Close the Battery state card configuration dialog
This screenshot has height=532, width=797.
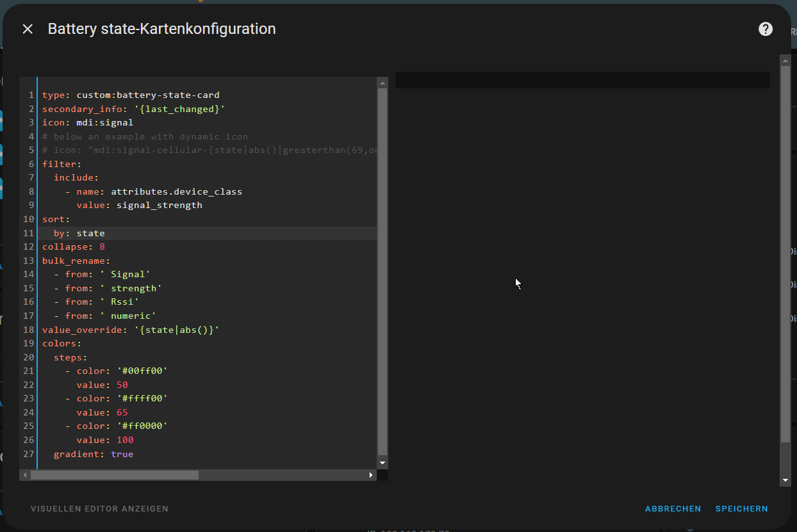[x=28, y=29]
